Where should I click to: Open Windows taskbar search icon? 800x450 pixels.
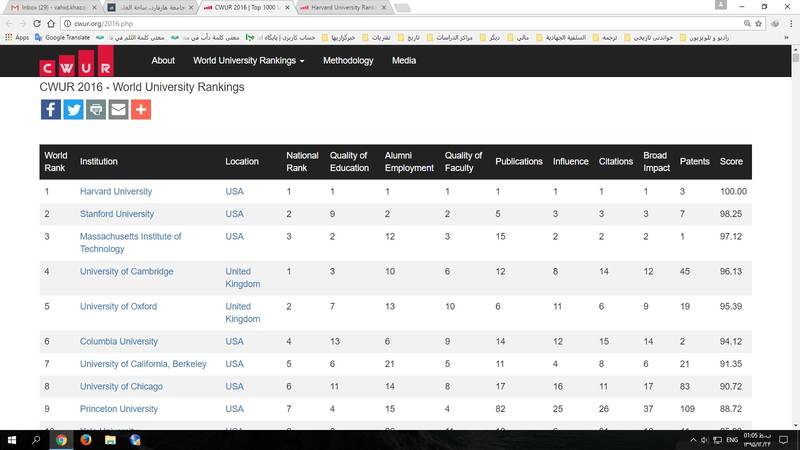tap(36, 440)
